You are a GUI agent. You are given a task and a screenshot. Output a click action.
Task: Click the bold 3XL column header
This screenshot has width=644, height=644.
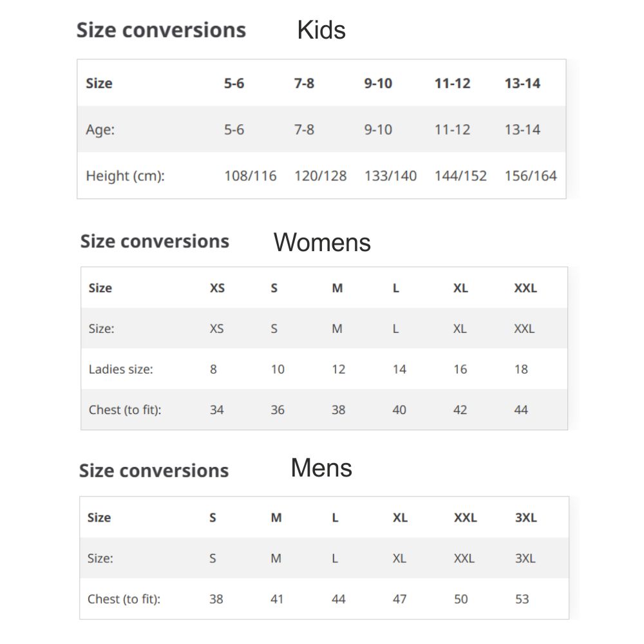tap(526, 518)
